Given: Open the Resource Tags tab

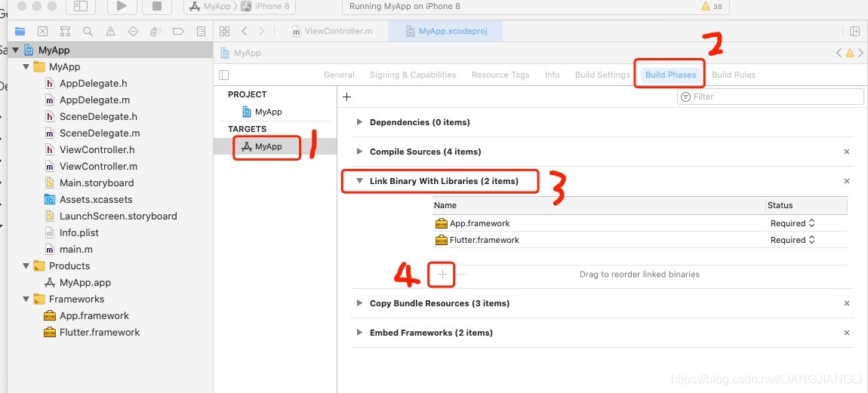Looking at the screenshot, I should click(x=500, y=75).
